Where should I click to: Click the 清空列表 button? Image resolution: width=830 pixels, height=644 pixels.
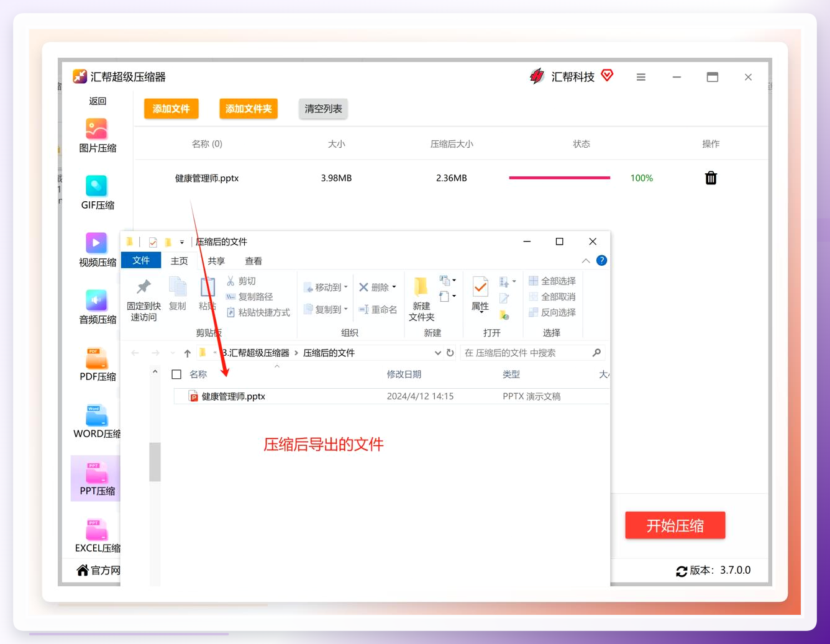tap(323, 109)
